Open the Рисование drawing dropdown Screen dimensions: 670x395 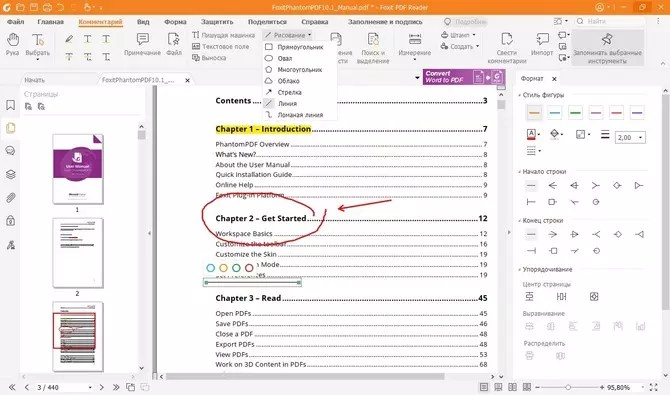(288, 35)
